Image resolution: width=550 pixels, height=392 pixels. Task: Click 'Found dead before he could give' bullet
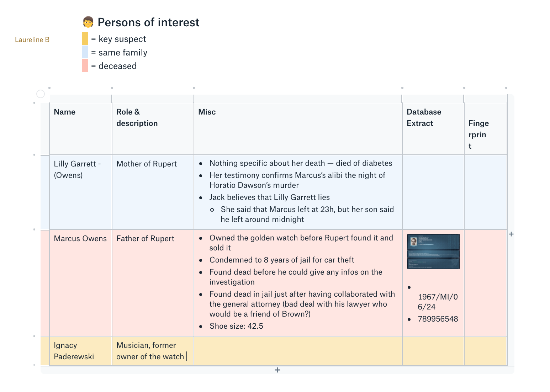pos(296,277)
